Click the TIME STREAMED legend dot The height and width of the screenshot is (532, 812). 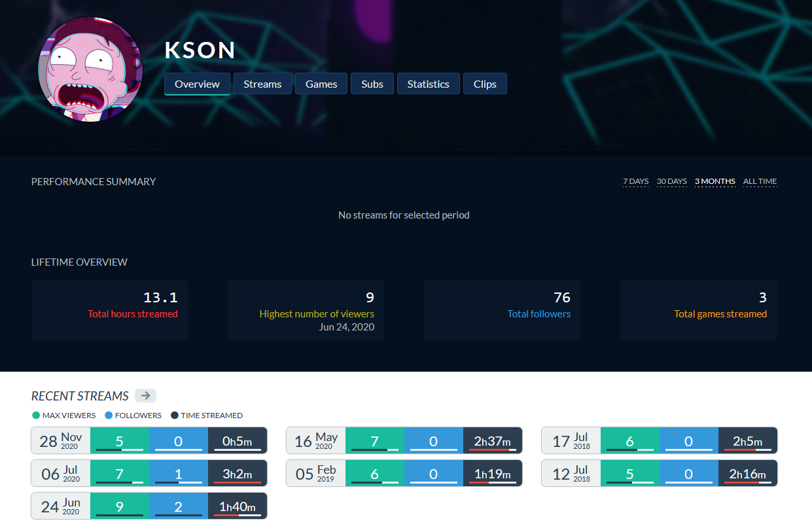[174, 416]
